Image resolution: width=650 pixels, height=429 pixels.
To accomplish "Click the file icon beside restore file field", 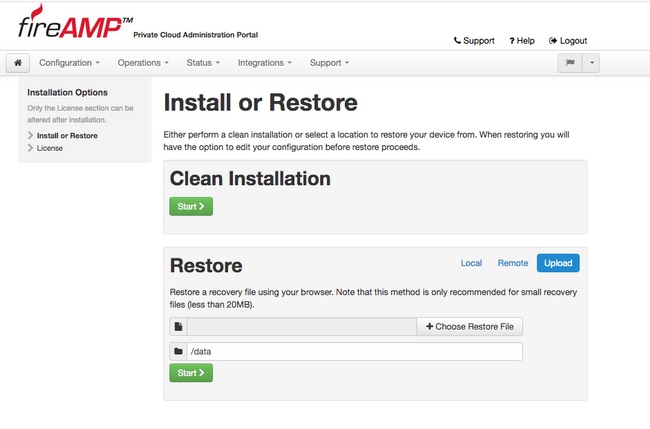I will (x=179, y=327).
